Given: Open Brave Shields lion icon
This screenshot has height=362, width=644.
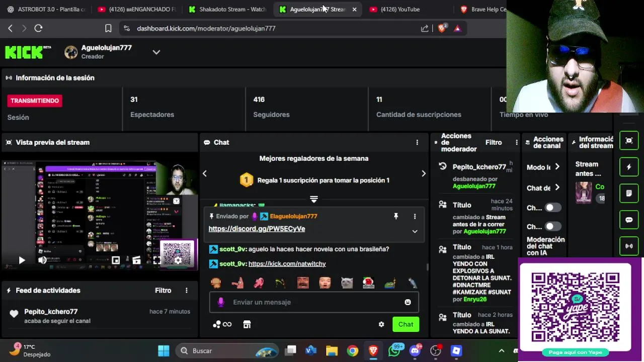Looking at the screenshot, I should click(442, 28).
